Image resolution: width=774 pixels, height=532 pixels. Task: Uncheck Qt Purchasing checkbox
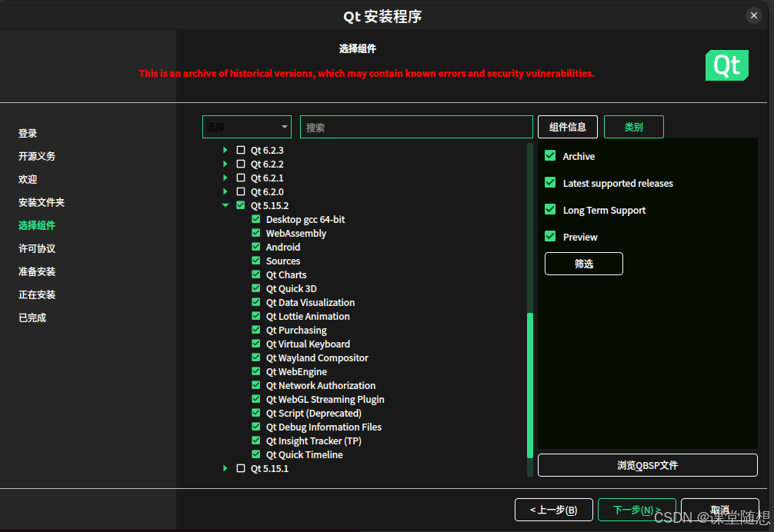(255, 329)
